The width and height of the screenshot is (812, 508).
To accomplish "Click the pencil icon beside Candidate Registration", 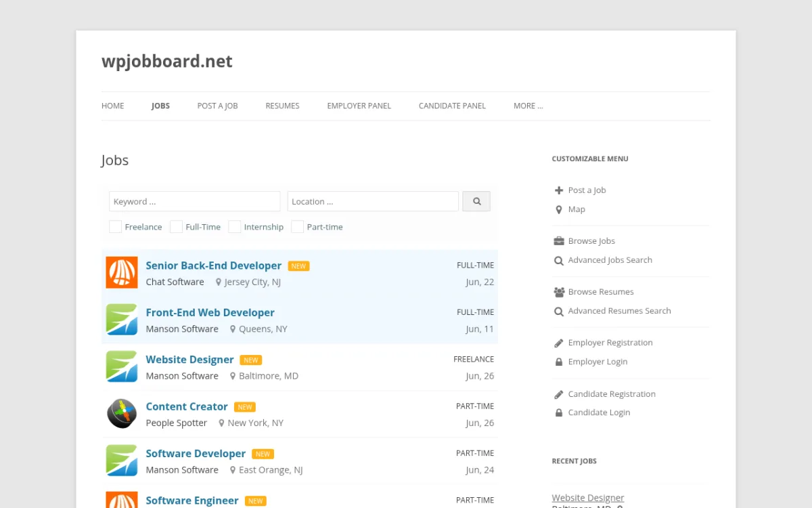I will 559,394.
